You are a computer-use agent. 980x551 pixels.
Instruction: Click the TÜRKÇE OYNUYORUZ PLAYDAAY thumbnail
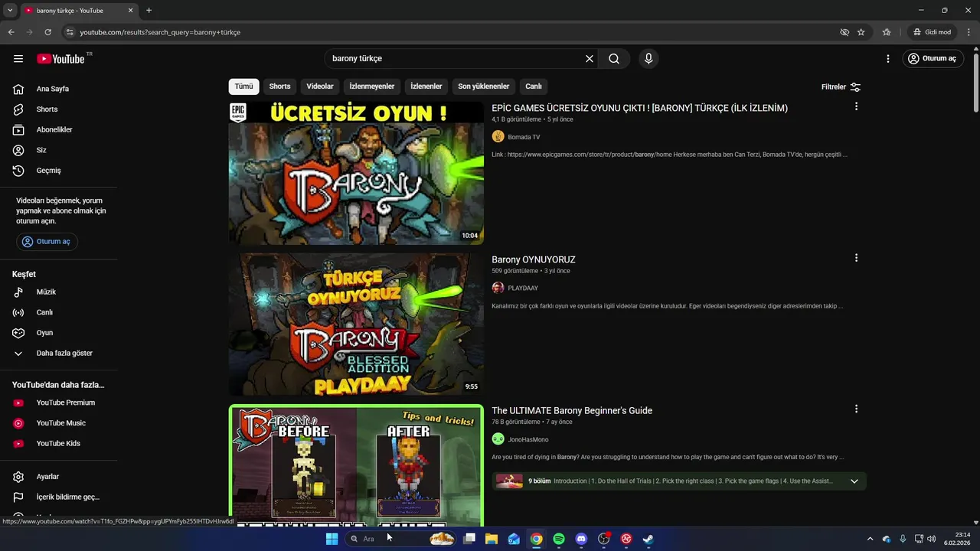click(356, 324)
